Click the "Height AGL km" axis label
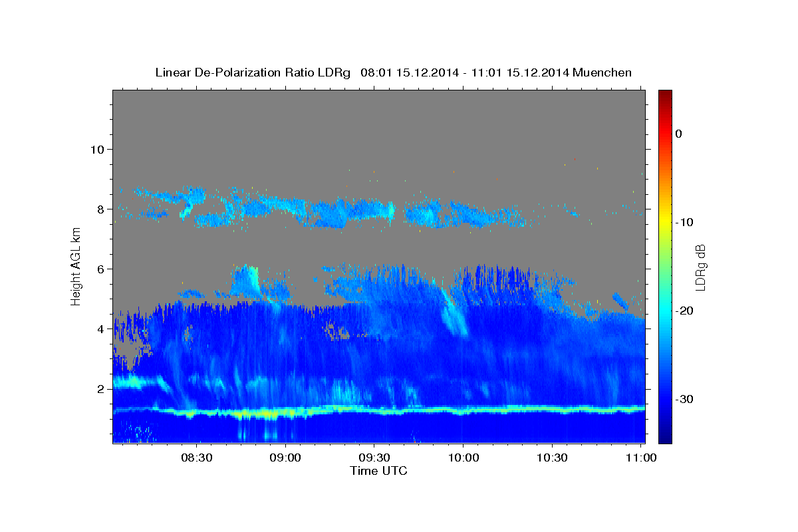The width and height of the screenshot is (798, 532). pos(76,266)
